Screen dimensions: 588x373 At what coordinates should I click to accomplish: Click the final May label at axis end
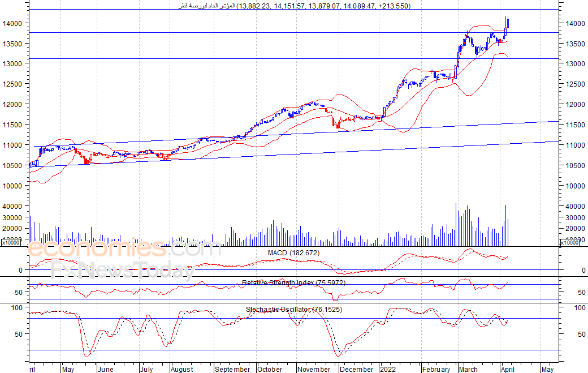[548, 369]
